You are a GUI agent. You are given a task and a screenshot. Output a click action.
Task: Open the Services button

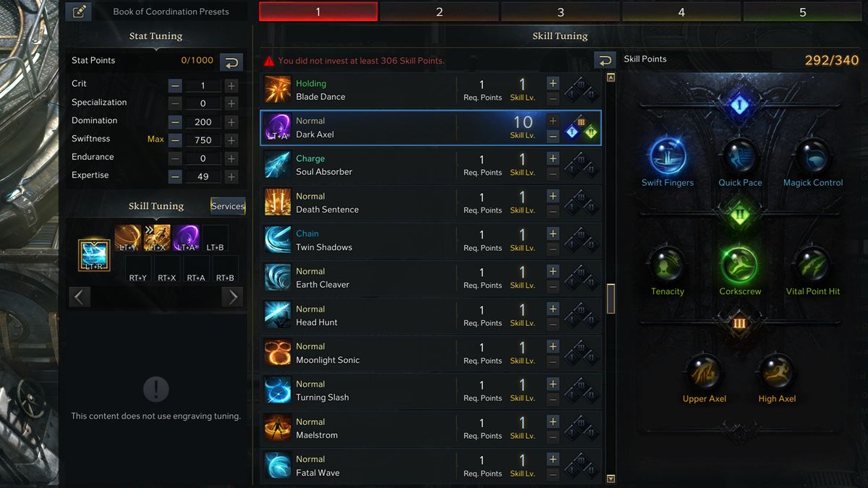(x=228, y=206)
